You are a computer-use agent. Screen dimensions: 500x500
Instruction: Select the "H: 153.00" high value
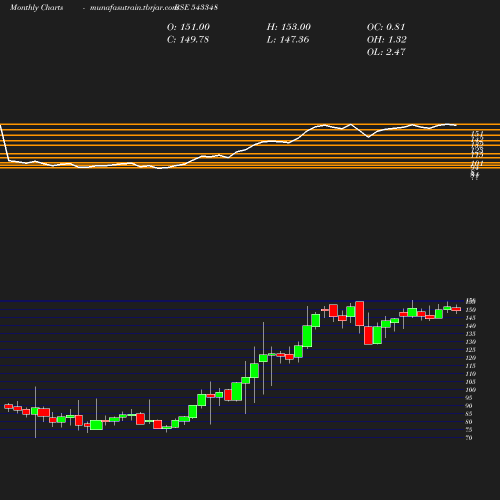pos(289,27)
